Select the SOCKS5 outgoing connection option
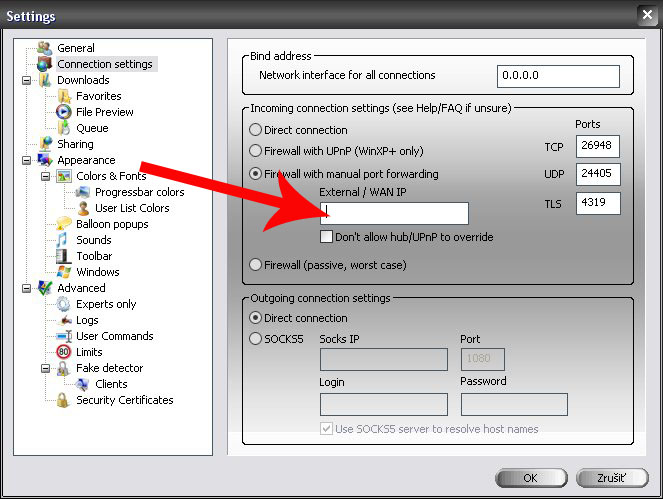Viewport: 663px width, 499px height. [x=256, y=339]
